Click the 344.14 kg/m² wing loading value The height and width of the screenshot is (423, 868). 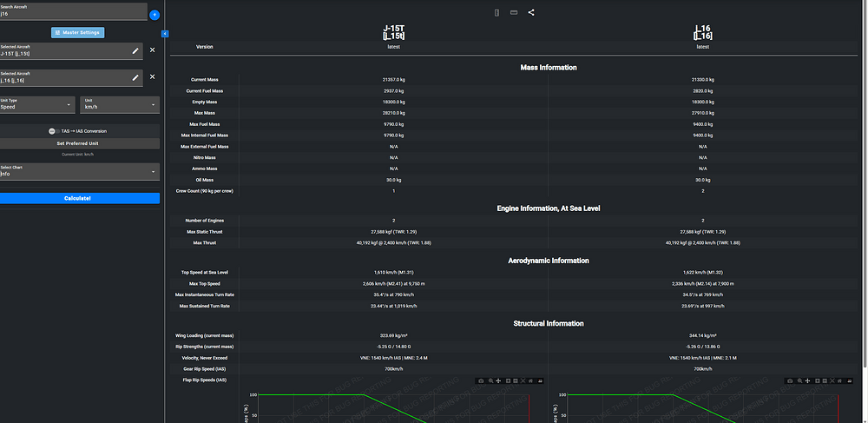click(x=703, y=335)
